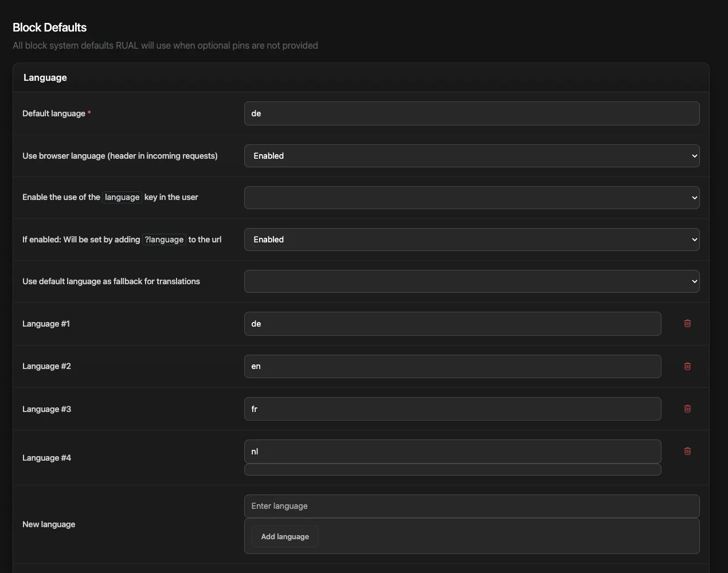This screenshot has width=728, height=573.
Task: Focus the Default language input field
Action: coord(472,113)
